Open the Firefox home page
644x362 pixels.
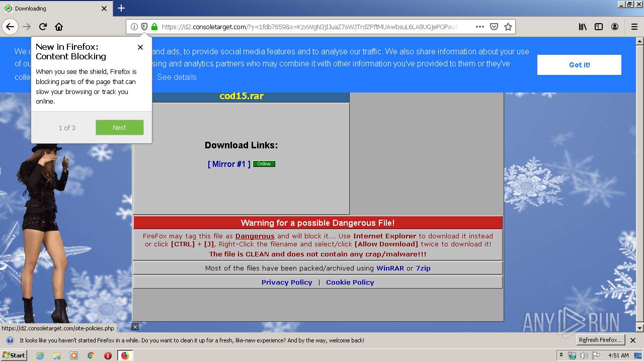[59, 27]
